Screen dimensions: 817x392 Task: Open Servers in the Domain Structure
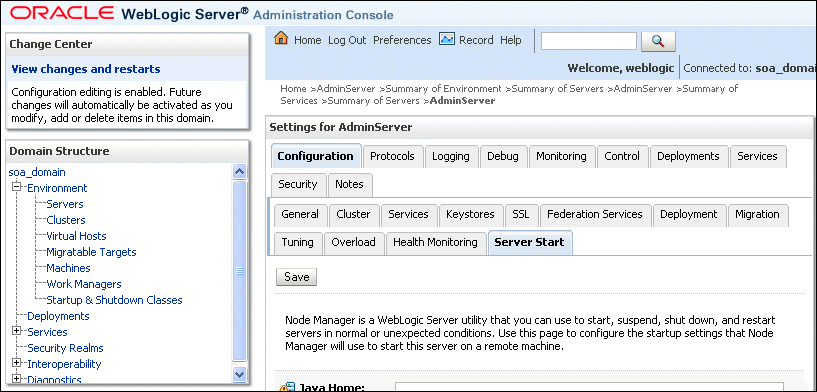pos(65,204)
